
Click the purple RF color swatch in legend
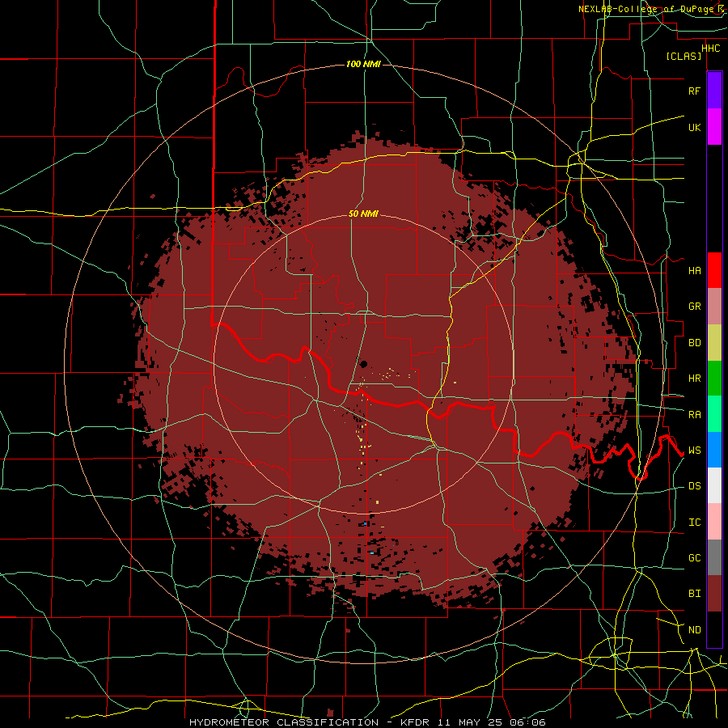714,91
